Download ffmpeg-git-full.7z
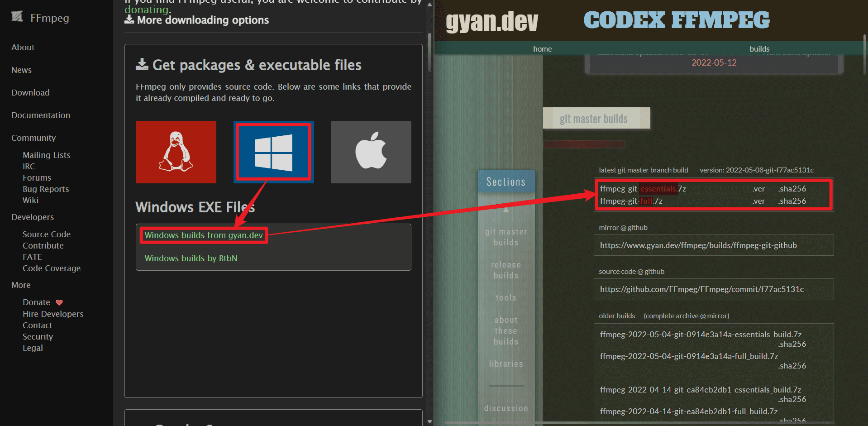 [631, 201]
